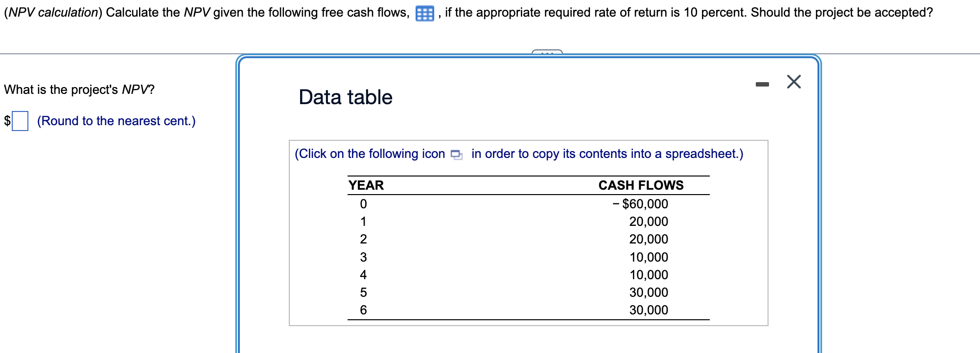Image resolution: width=980 pixels, height=353 pixels.
Task: Click the "Round to the nearest cent" hint
Action: coord(117,121)
